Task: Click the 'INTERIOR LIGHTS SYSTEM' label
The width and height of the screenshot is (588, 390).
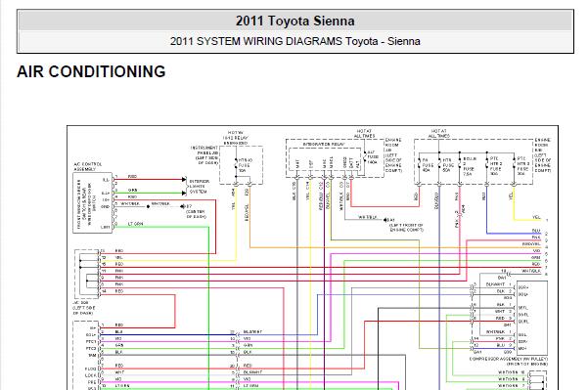Action: point(199,186)
